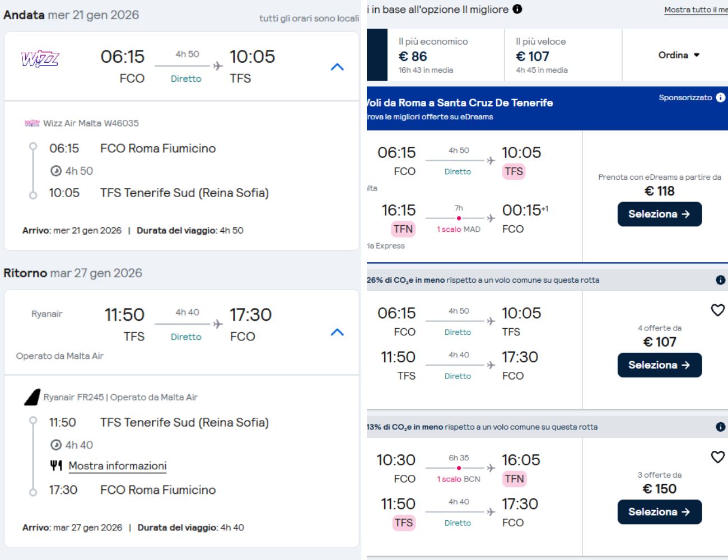728x560 pixels.
Task: Click the Wizz Air logo in outbound header
Action: [40, 59]
